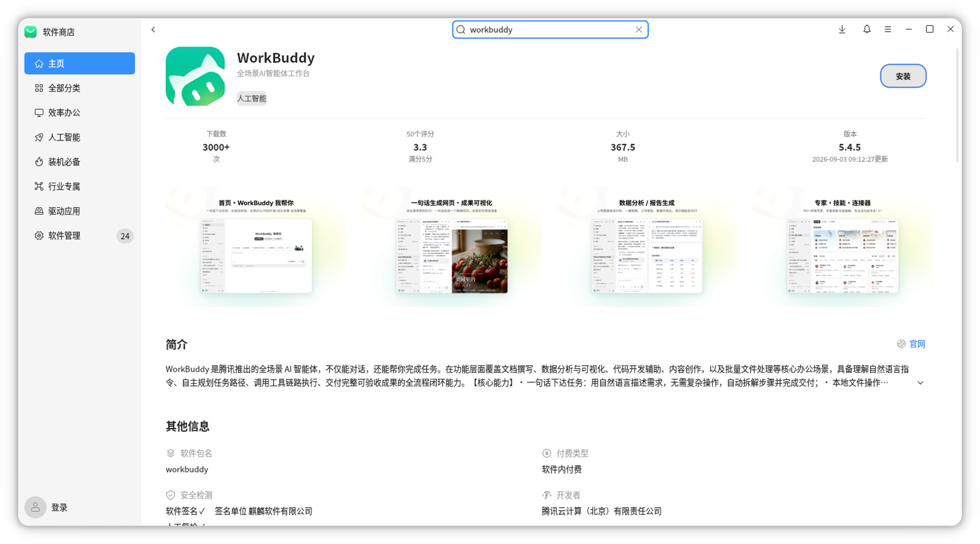Click the 软件内付费 payment type text
This screenshot has height=544, width=980.
561,469
